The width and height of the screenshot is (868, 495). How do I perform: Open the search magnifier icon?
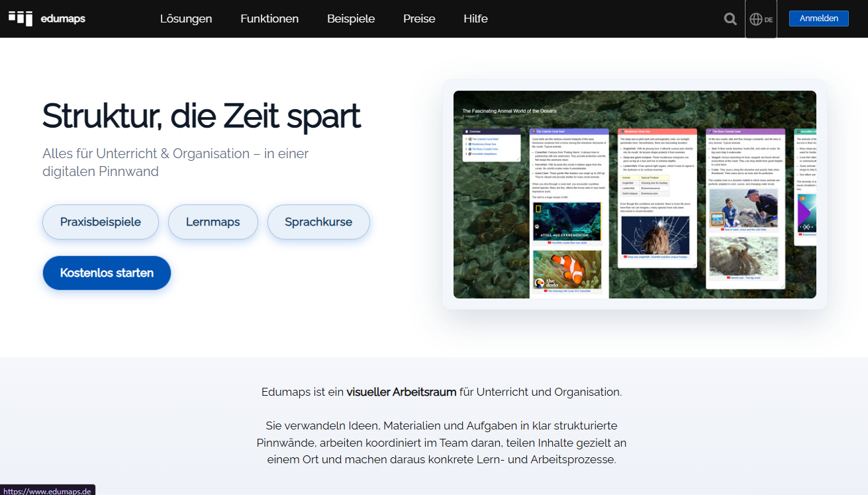pos(730,19)
